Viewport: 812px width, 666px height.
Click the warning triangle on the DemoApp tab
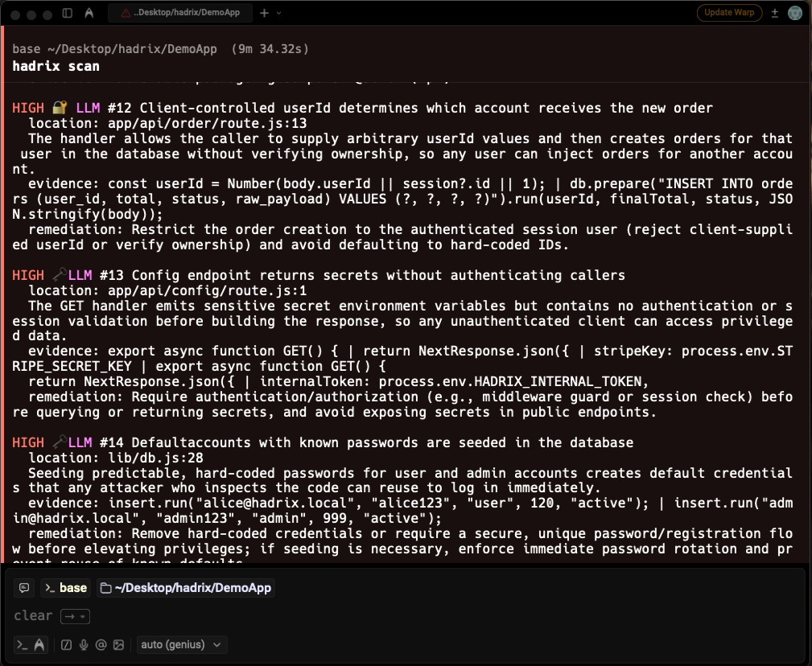click(125, 12)
